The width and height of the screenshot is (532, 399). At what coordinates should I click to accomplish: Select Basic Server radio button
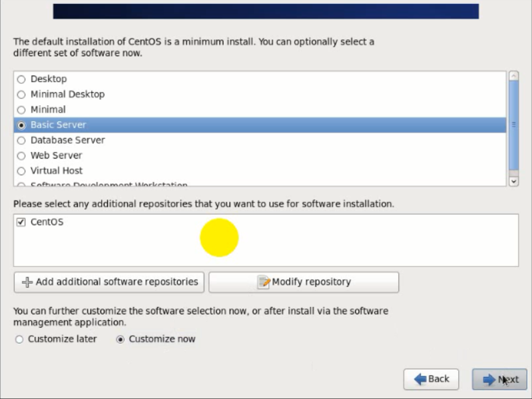[x=21, y=125]
